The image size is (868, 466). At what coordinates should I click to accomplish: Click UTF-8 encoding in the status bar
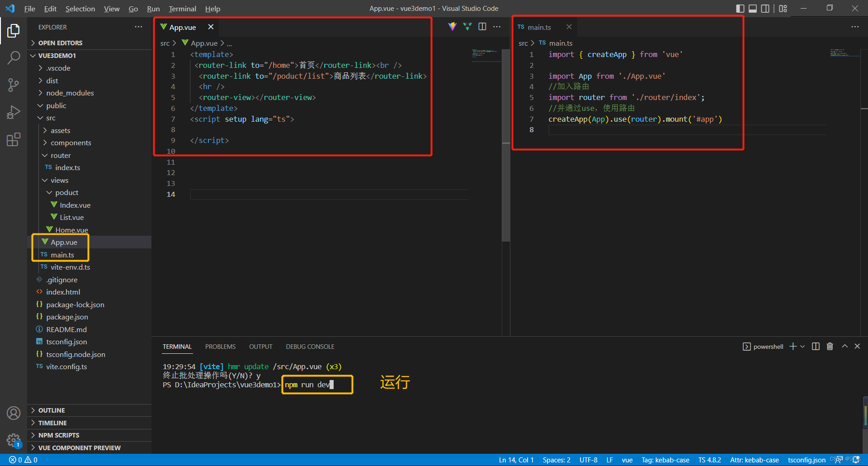click(x=588, y=460)
